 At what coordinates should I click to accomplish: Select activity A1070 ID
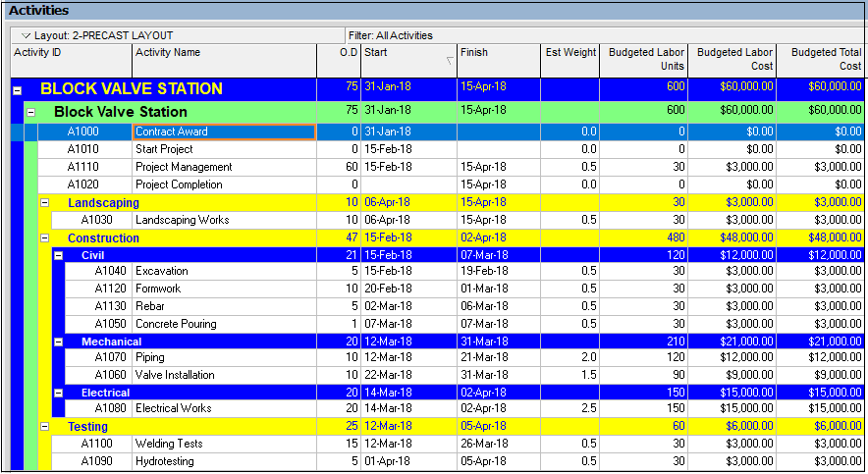(110, 357)
